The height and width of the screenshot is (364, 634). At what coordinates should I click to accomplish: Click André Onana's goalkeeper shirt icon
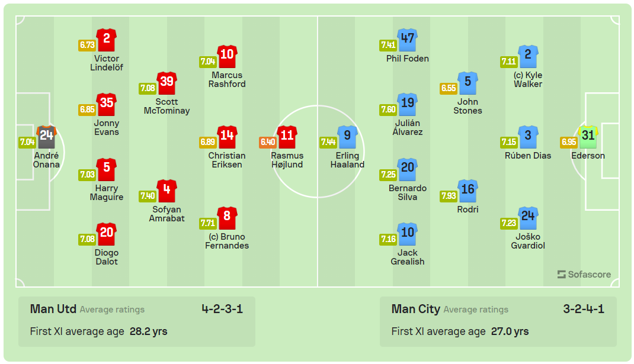coord(46,137)
